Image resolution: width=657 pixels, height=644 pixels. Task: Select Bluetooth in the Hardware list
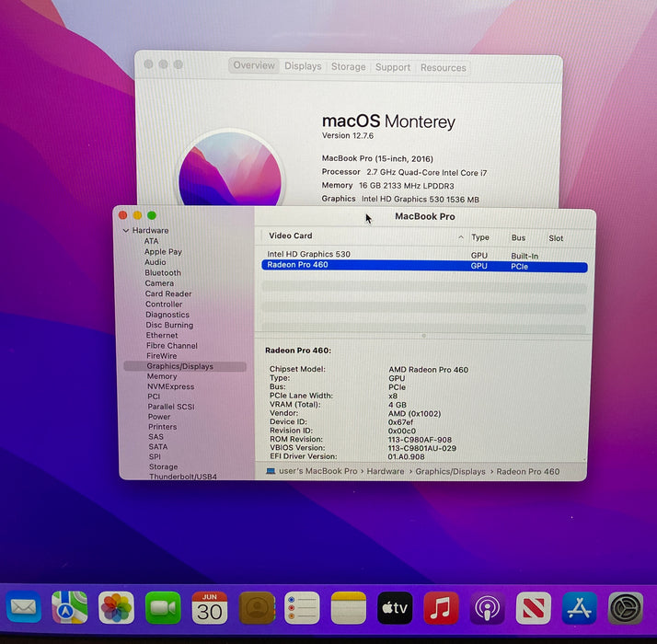pyautogui.click(x=163, y=272)
